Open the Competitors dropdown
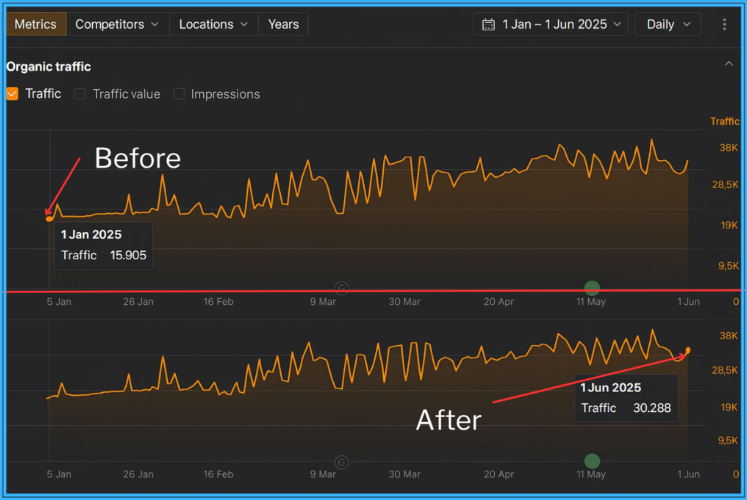The image size is (747, 500). pos(117,24)
